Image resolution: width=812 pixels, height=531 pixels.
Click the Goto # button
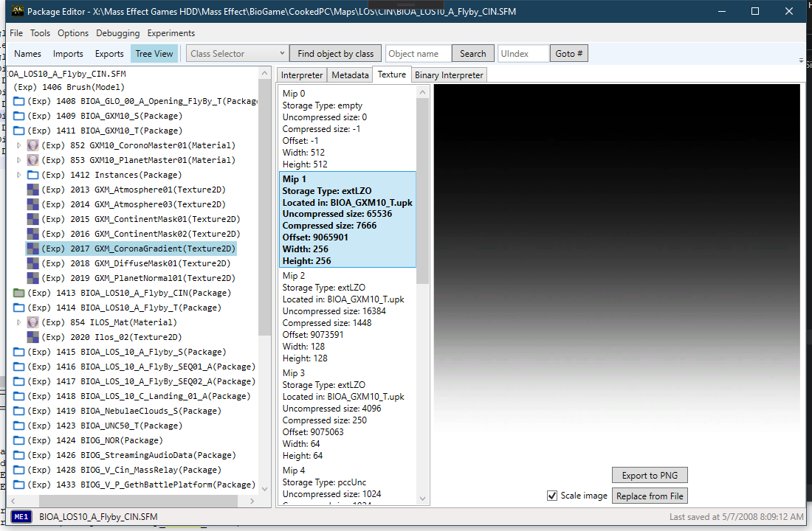568,53
